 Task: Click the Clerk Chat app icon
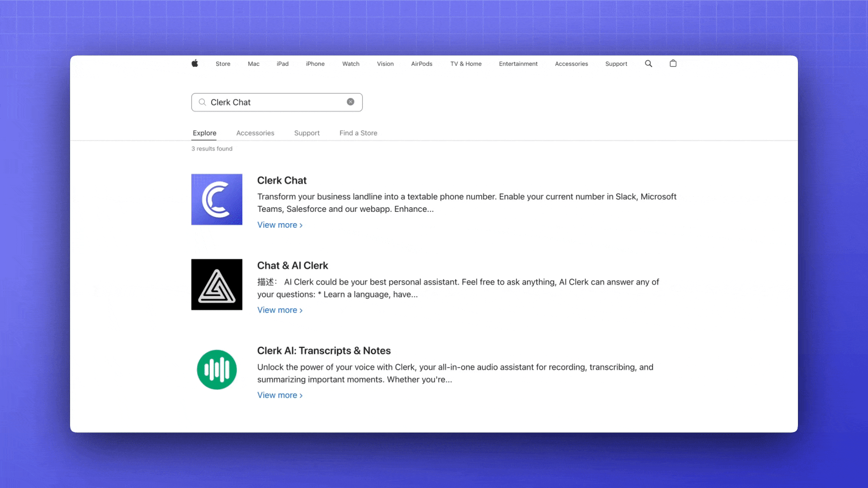point(217,199)
